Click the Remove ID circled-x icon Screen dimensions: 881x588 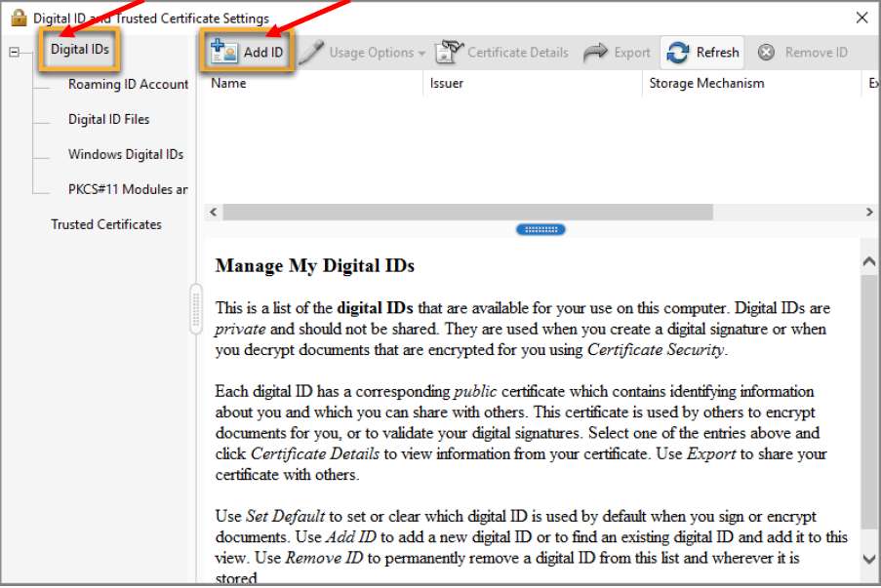[x=766, y=53]
